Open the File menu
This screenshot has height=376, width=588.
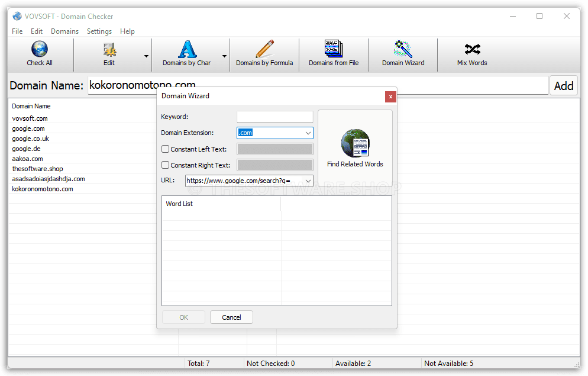pos(17,31)
